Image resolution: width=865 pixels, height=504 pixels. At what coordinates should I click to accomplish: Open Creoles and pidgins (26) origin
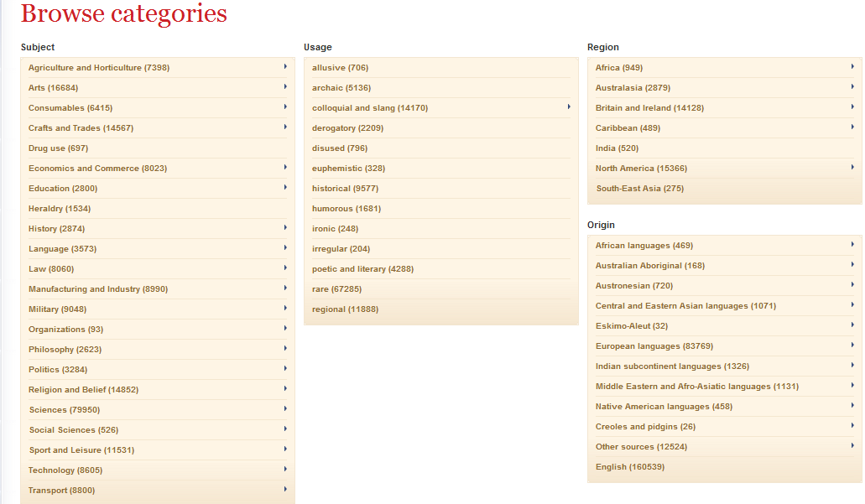[645, 426]
